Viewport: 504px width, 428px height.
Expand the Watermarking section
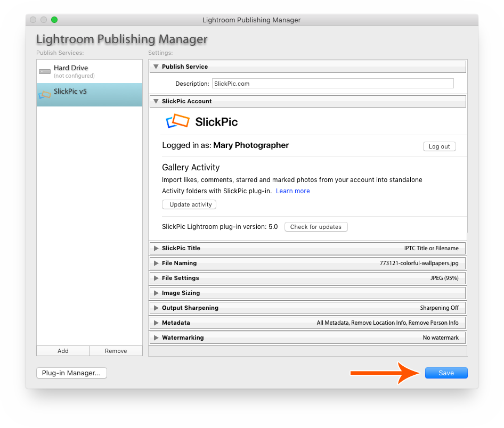[156, 338]
